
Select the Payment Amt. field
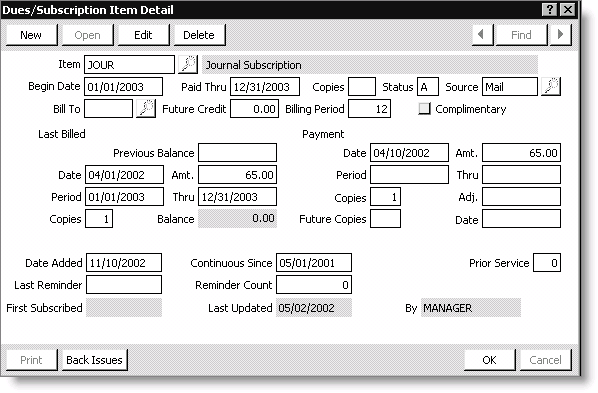tap(521, 153)
